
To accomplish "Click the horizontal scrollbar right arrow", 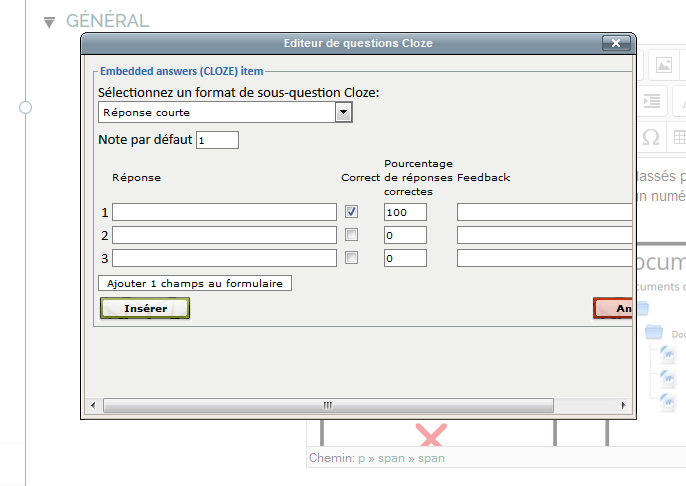I will pyautogui.click(x=625, y=405).
